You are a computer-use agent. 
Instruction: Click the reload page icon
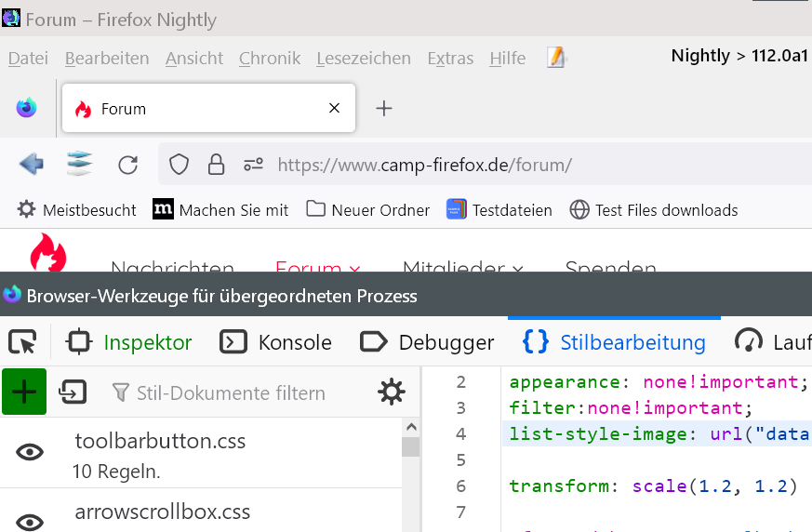tap(128, 166)
